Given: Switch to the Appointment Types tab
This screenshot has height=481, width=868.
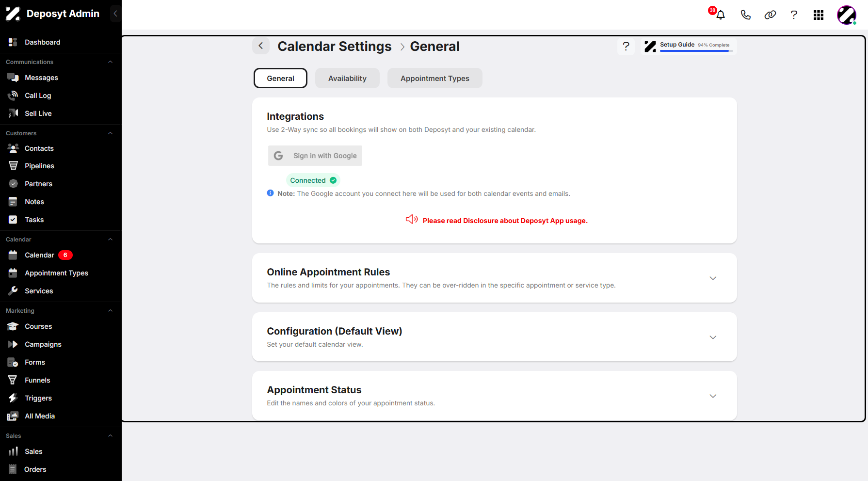Looking at the screenshot, I should click(435, 78).
